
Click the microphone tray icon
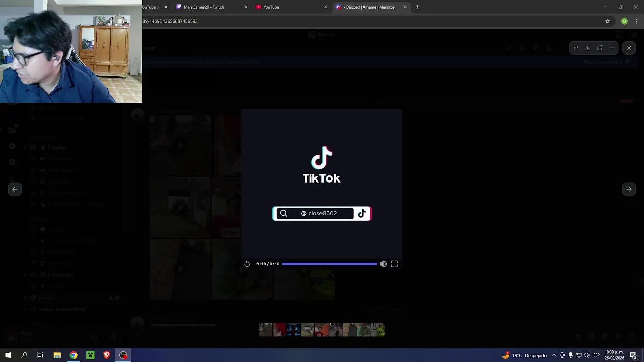click(x=571, y=355)
